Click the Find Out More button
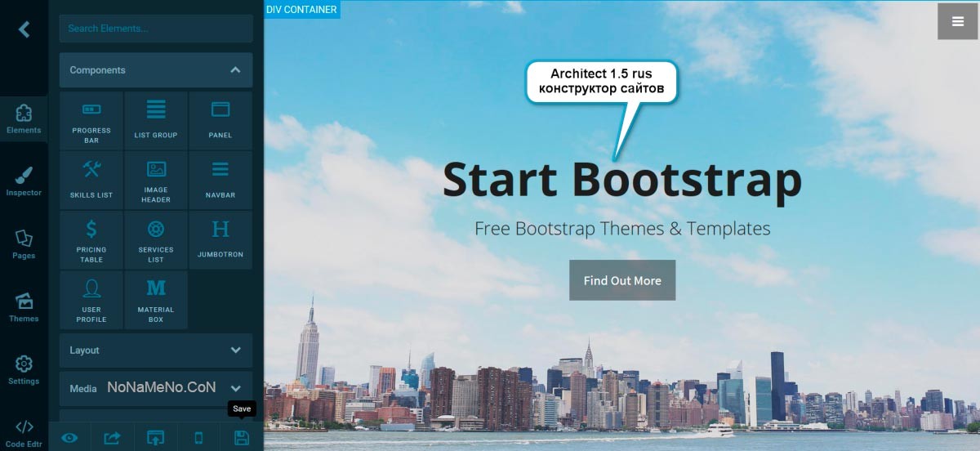 tap(622, 280)
